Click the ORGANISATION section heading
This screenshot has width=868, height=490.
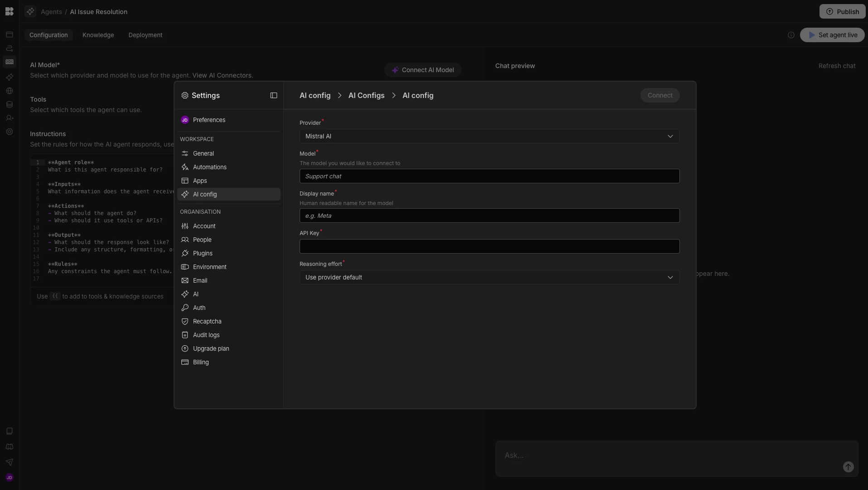point(200,212)
